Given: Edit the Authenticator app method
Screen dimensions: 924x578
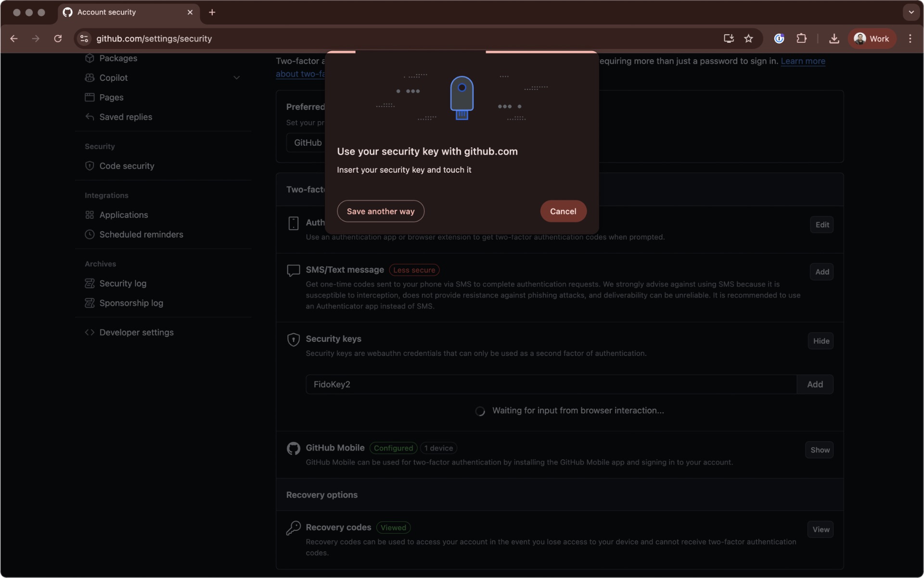Looking at the screenshot, I should pyautogui.click(x=822, y=225).
